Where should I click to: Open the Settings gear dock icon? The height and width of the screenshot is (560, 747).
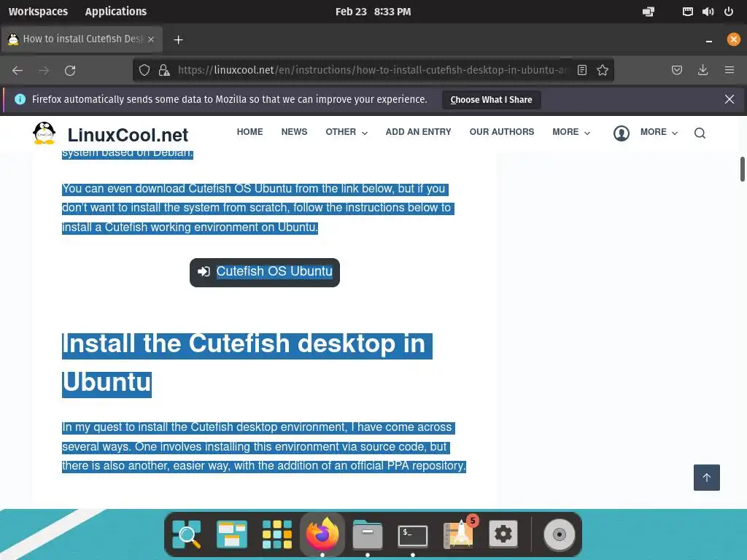[503, 534]
